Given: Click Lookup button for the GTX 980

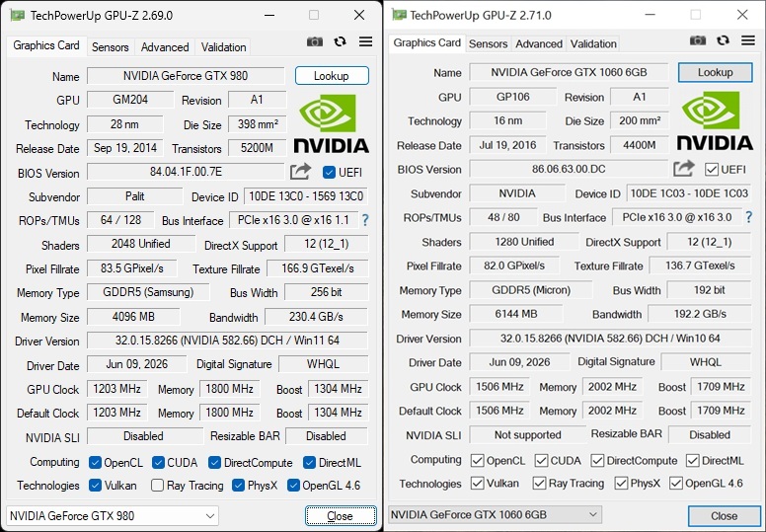Looking at the screenshot, I should tap(332, 76).
